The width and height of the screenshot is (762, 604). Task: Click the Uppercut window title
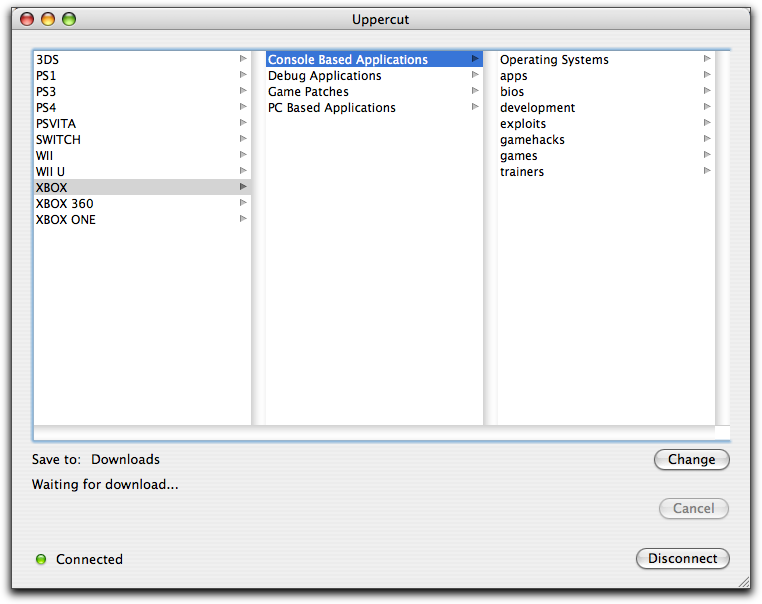coord(381,19)
